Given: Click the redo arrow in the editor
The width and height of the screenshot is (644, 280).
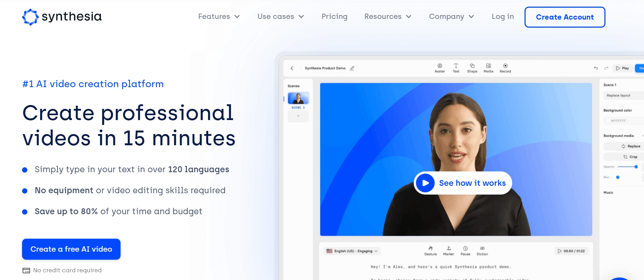Looking at the screenshot, I should 606,68.
